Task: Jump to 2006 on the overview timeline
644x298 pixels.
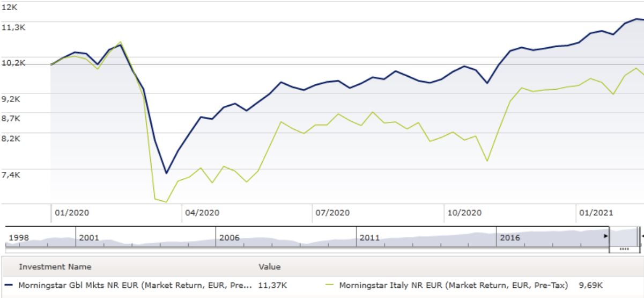Action: (228, 237)
